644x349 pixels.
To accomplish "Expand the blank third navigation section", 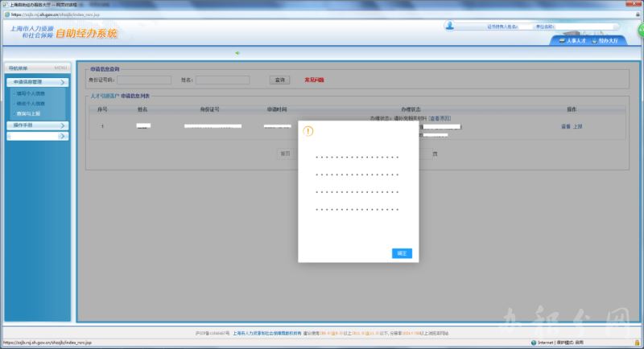I will [38, 137].
